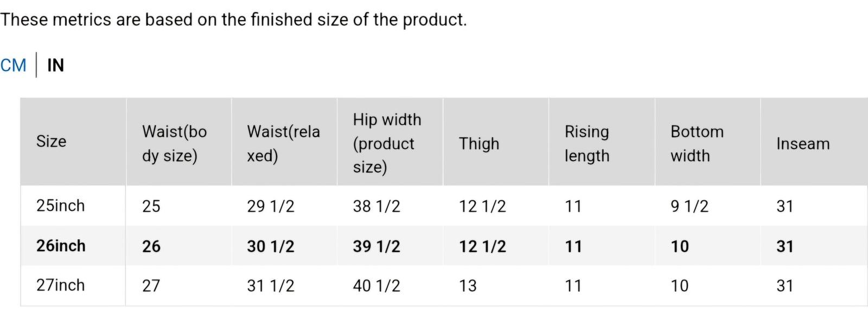Click the Size column header
The image size is (868, 326).
(x=52, y=142)
